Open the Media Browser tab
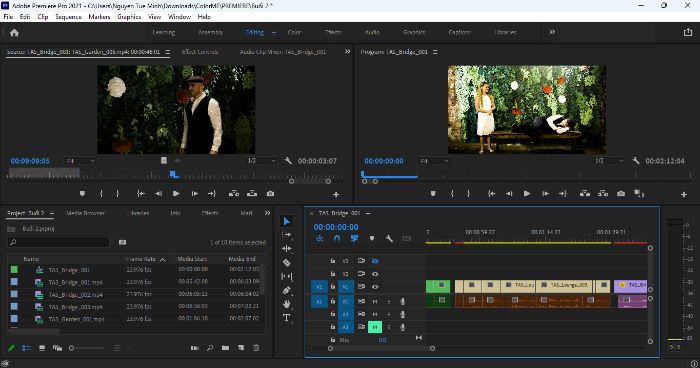Viewport: 700px width, 368px height. 85,213
